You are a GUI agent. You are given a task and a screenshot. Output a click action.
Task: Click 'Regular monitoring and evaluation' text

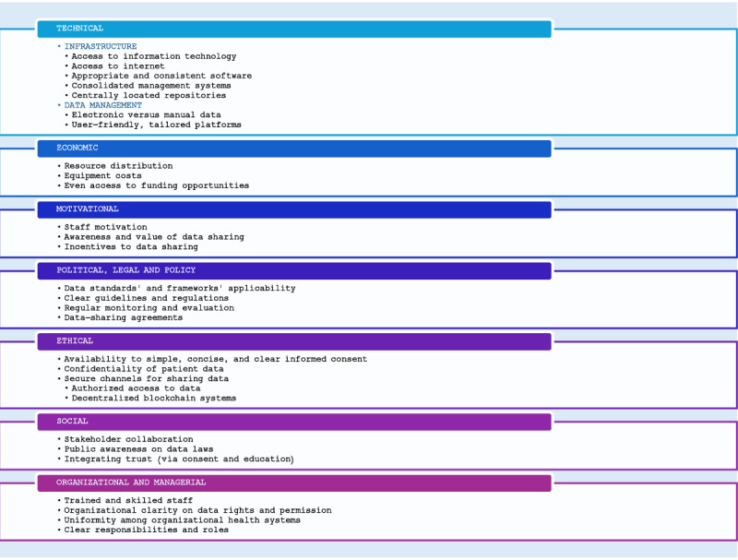tap(149, 308)
